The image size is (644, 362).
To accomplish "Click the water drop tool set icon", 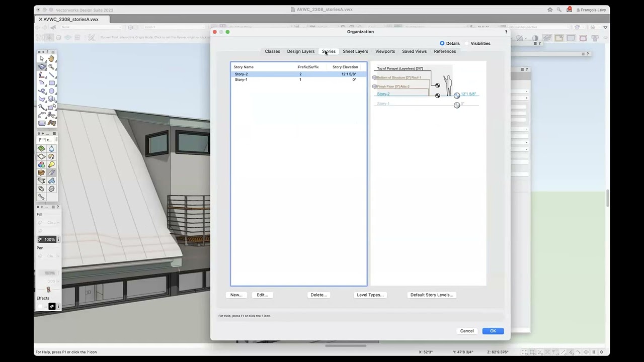I will click(x=51, y=148).
